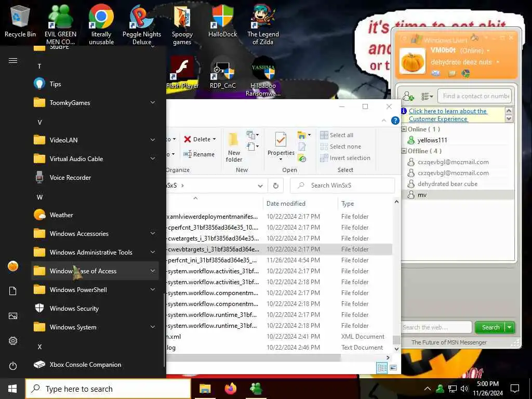Click the green Search button in Messenger

(x=490, y=327)
